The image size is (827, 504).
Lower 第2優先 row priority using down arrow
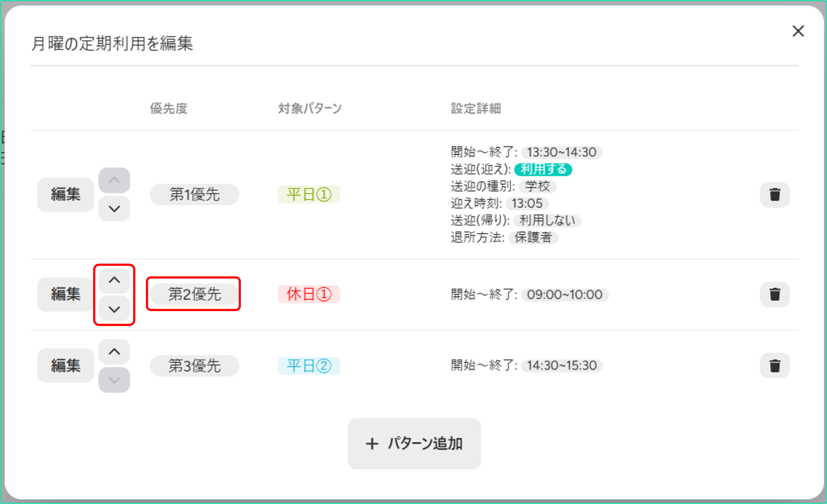114,309
